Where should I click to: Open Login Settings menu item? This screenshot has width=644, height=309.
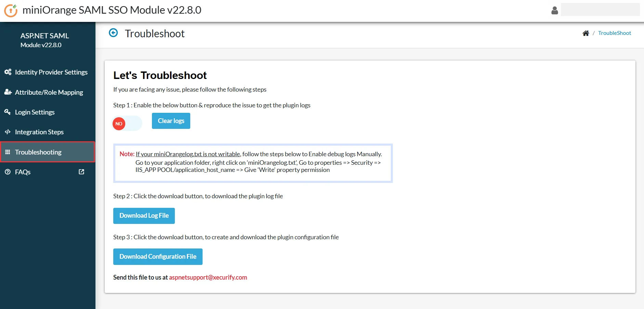point(48,112)
